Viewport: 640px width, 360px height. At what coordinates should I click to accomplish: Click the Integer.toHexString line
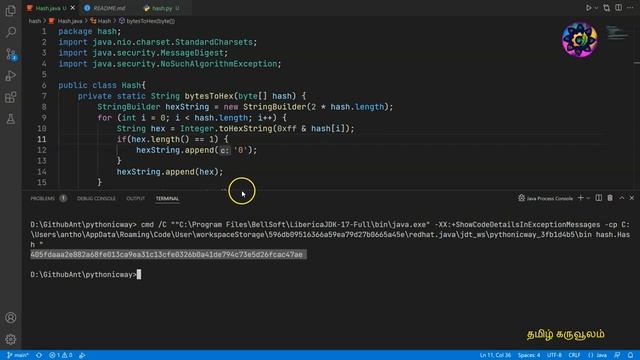pyautogui.click(x=236, y=129)
